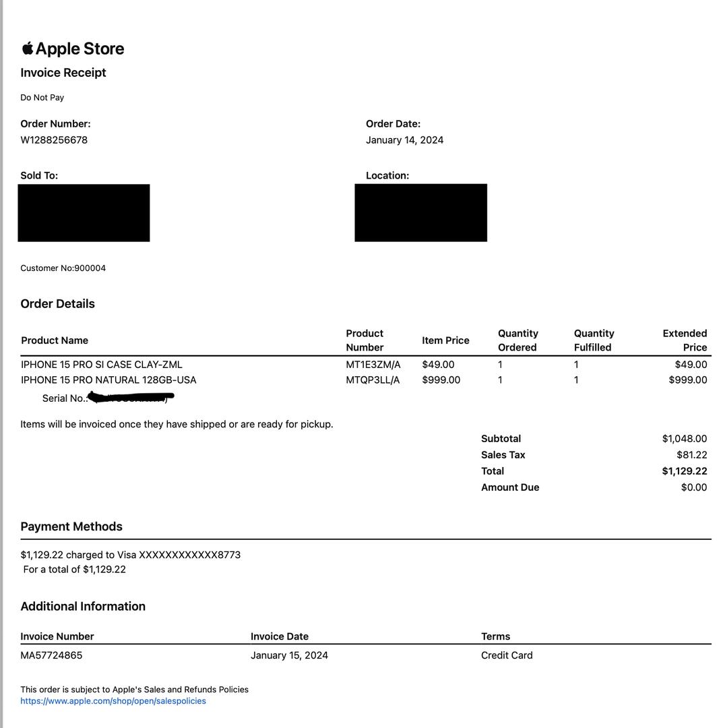Click the Apple logo icon
Viewport: 723px width, 728px height.
[28, 49]
